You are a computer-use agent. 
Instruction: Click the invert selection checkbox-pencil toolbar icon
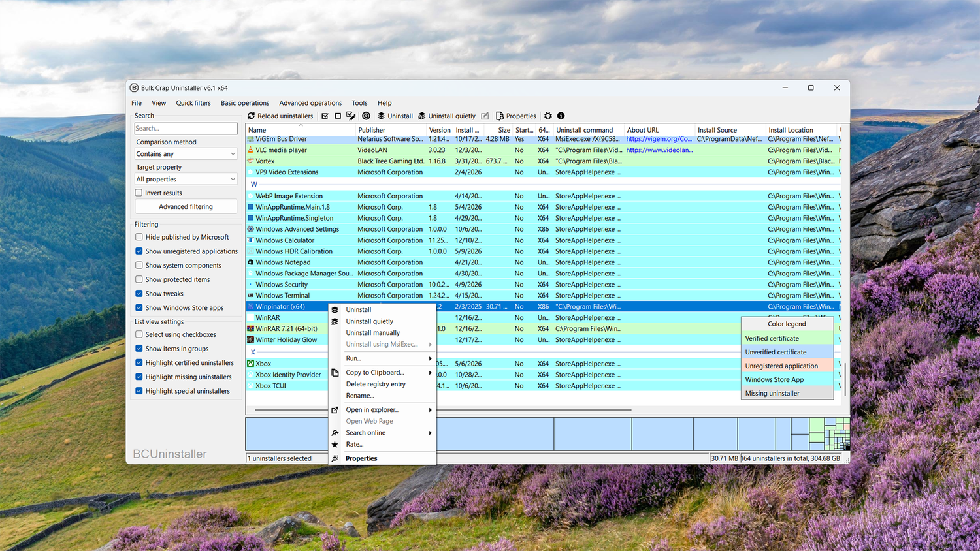coord(351,116)
